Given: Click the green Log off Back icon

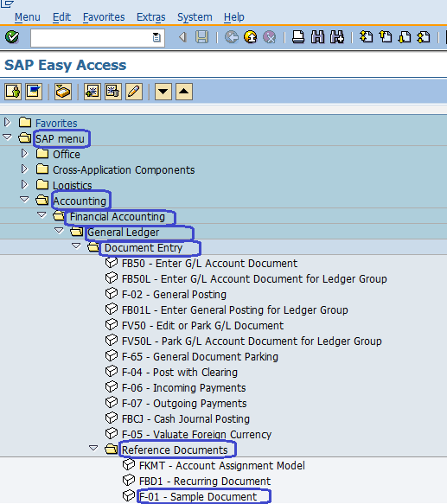Looking at the screenshot, I should [231, 37].
